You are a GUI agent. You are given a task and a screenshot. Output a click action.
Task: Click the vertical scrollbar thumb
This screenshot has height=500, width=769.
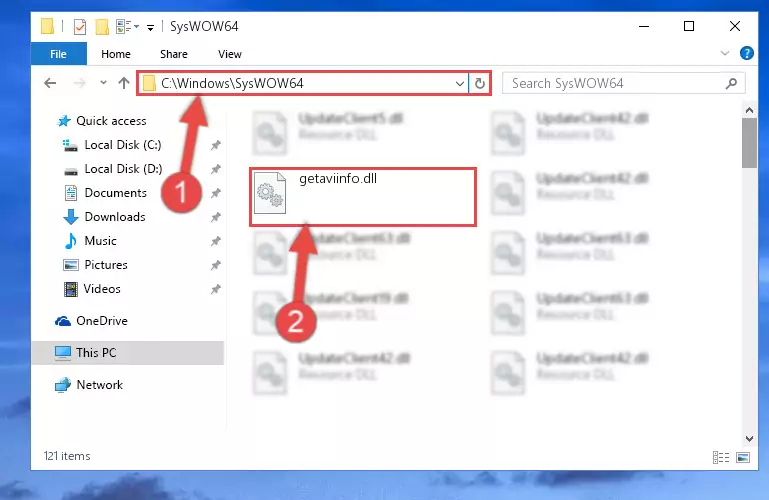[x=749, y=143]
